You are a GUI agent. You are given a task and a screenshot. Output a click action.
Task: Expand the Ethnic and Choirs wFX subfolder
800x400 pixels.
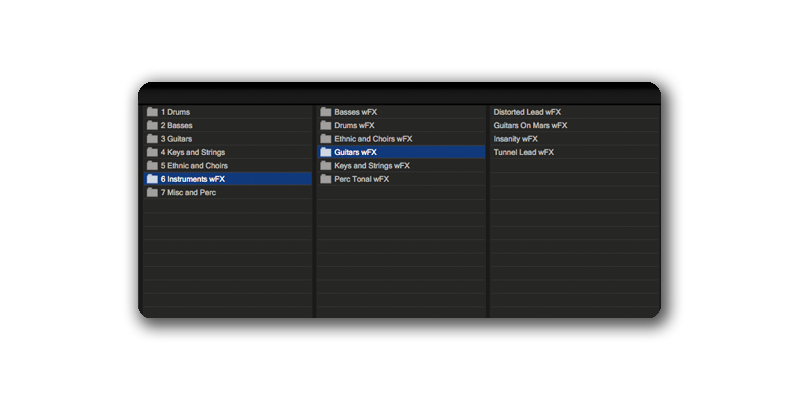pos(372,139)
